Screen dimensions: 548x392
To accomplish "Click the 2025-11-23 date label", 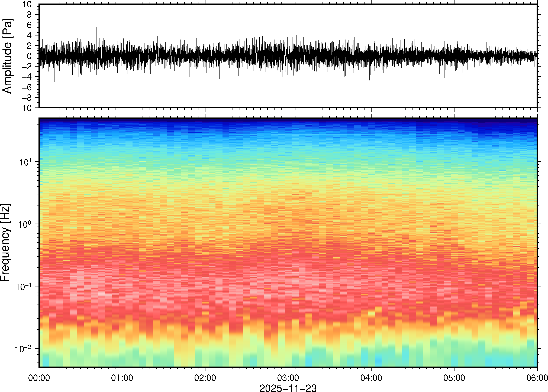I will pos(288,388).
